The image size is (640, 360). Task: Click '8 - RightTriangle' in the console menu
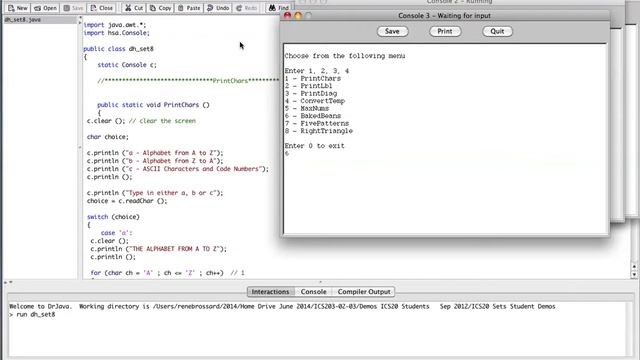point(319,131)
